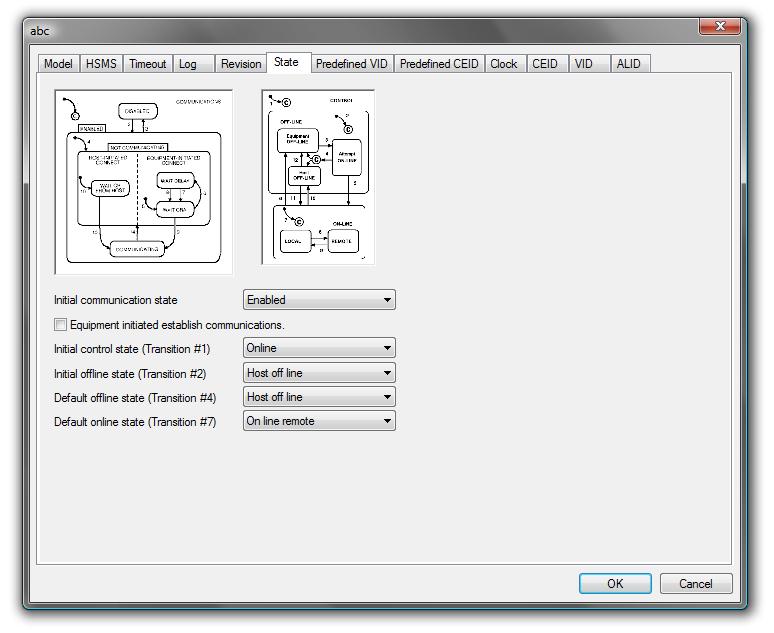Go to the Log tab

pyautogui.click(x=188, y=64)
